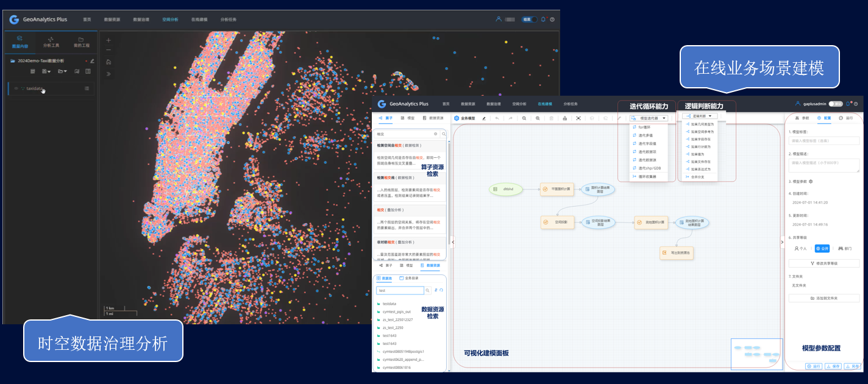Viewport: 868px width, 384px height.
Task: Collapse left sidebar using arrow handle
Action: pyautogui.click(x=453, y=242)
